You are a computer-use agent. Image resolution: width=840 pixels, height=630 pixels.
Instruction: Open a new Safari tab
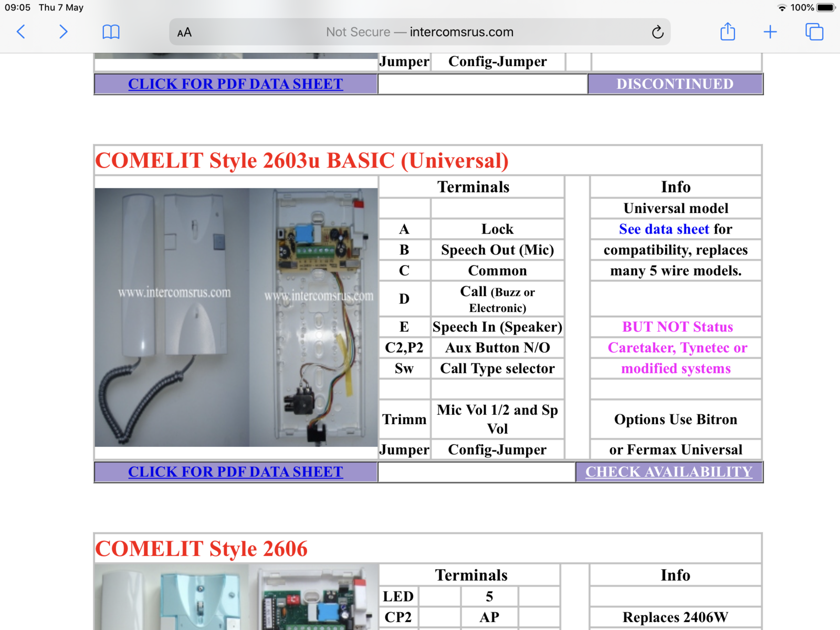tap(770, 31)
